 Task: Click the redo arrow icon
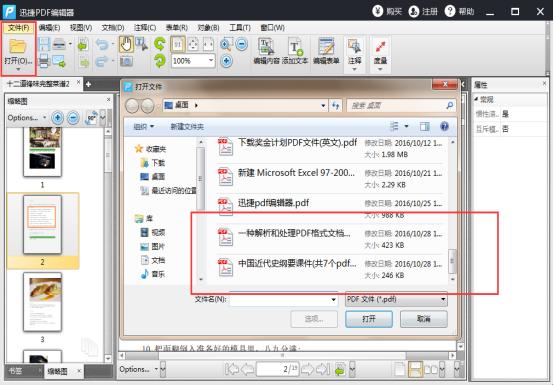click(102, 61)
